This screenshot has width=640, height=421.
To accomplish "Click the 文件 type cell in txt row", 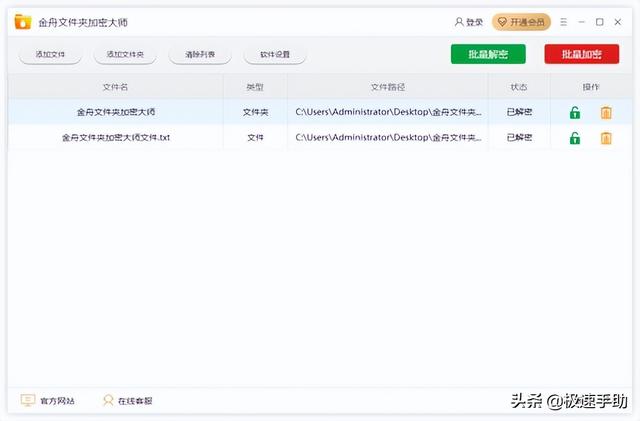I will tap(256, 138).
